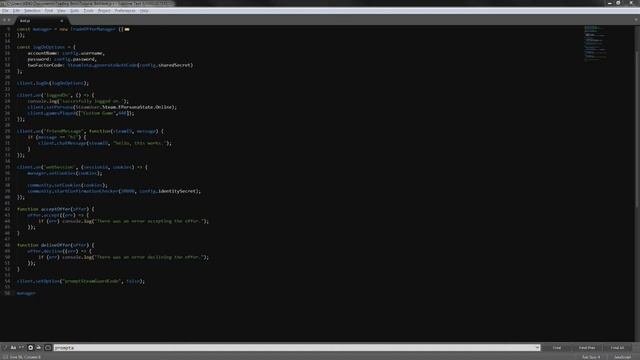Close the bot.js tab
640x360 pixels.
click(x=62, y=21)
